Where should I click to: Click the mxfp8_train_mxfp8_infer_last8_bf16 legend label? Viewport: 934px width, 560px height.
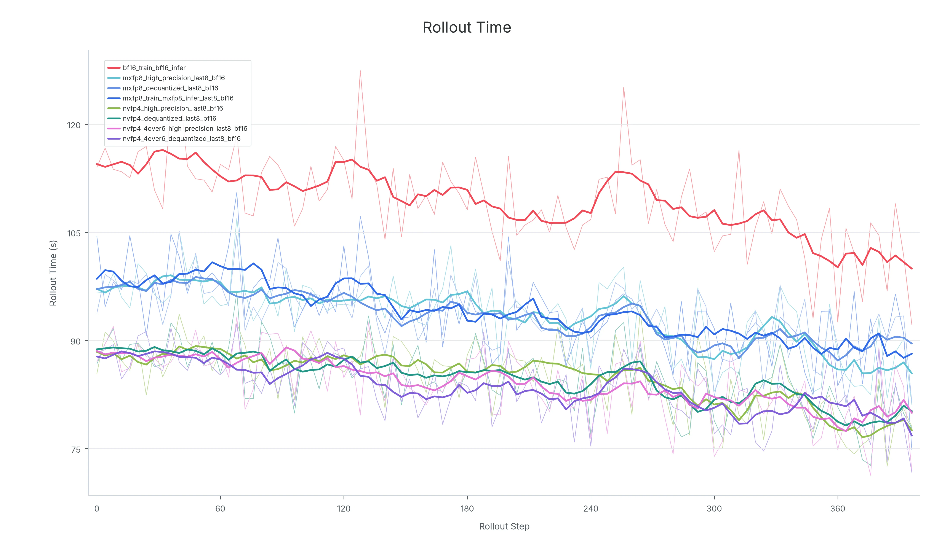point(178,98)
